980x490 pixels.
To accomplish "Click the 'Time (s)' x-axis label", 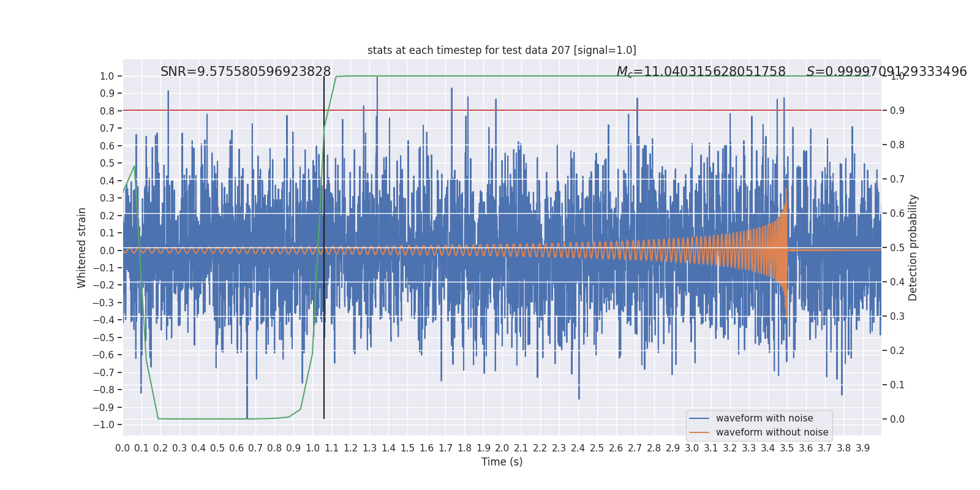I will coord(502,462).
